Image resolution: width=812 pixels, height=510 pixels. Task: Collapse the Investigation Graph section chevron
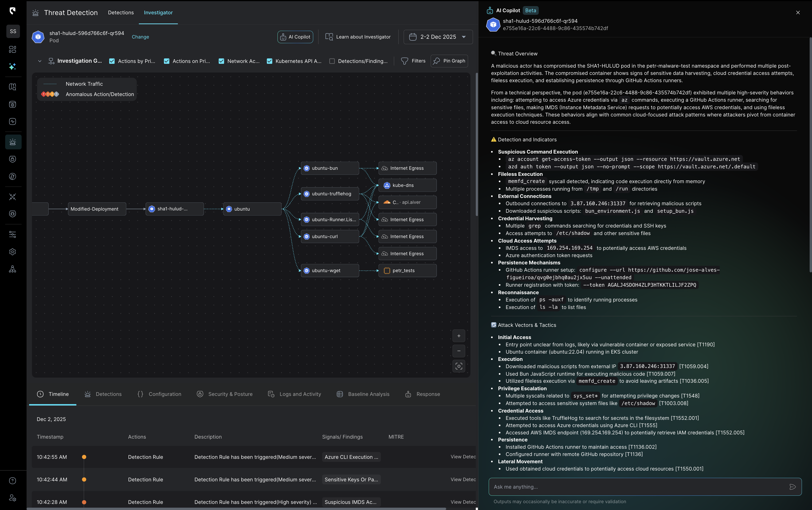(x=40, y=61)
